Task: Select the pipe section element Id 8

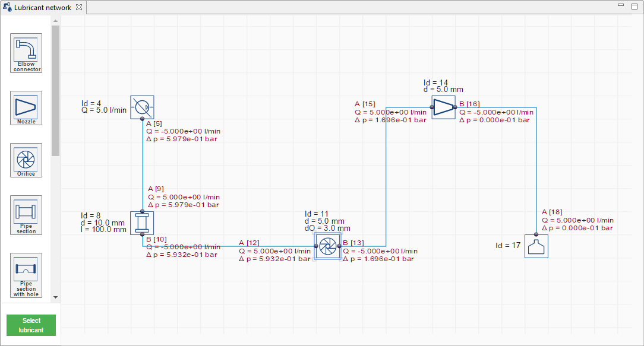Action: [x=141, y=223]
